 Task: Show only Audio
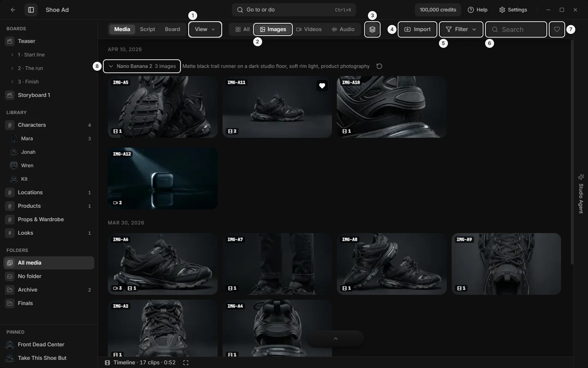pyautogui.click(x=343, y=29)
